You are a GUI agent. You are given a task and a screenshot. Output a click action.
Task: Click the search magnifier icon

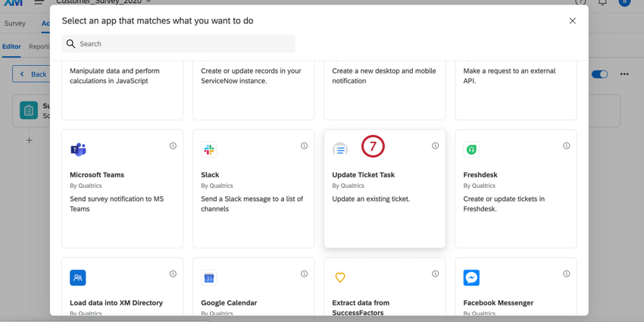coord(70,44)
